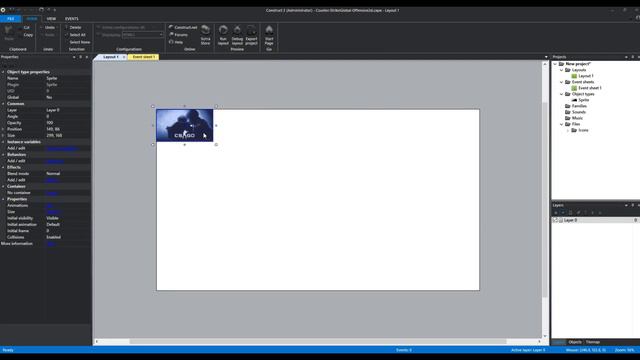Click the Debug layout icon
This screenshot has height=360, width=640.
(237, 35)
